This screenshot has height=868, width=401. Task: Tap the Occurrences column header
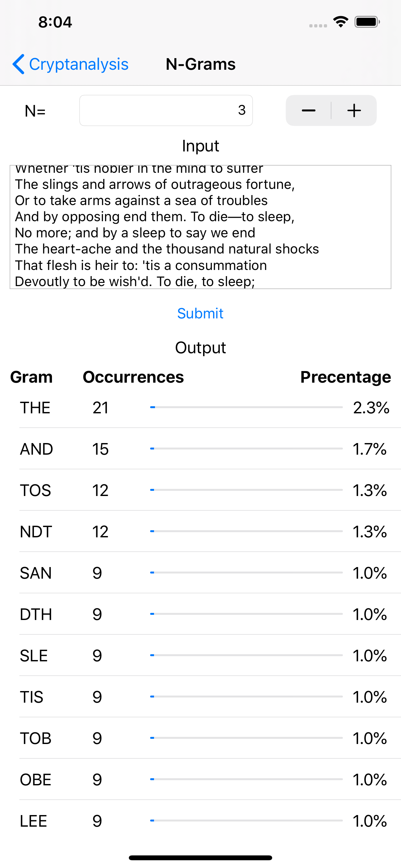(133, 377)
